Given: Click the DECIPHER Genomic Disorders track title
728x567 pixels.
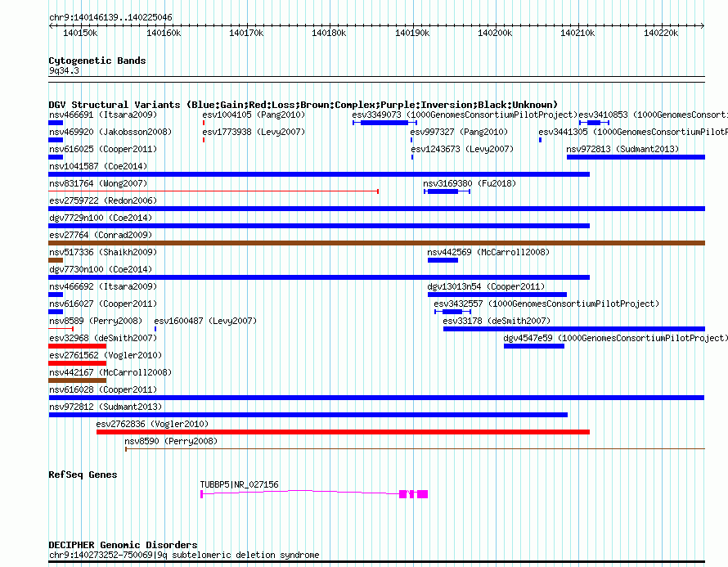Looking at the screenshot, I should (123, 545).
